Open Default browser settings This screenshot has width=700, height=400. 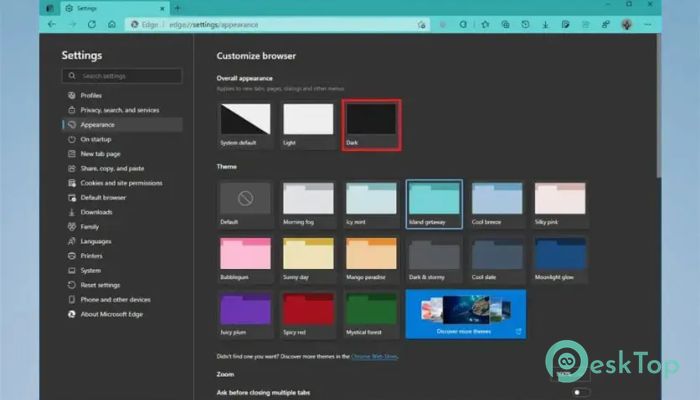[122, 197]
